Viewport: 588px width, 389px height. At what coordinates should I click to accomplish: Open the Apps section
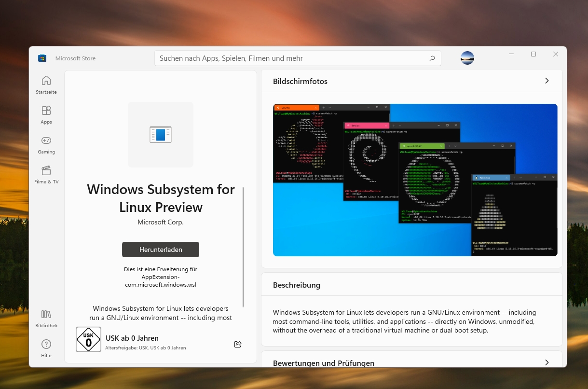[x=46, y=115]
